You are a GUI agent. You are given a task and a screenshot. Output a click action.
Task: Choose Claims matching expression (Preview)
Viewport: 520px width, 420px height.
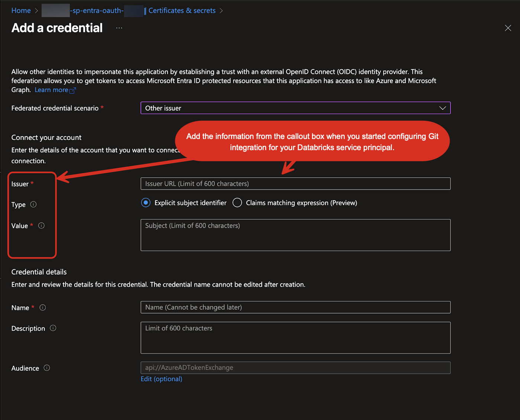pyautogui.click(x=237, y=203)
